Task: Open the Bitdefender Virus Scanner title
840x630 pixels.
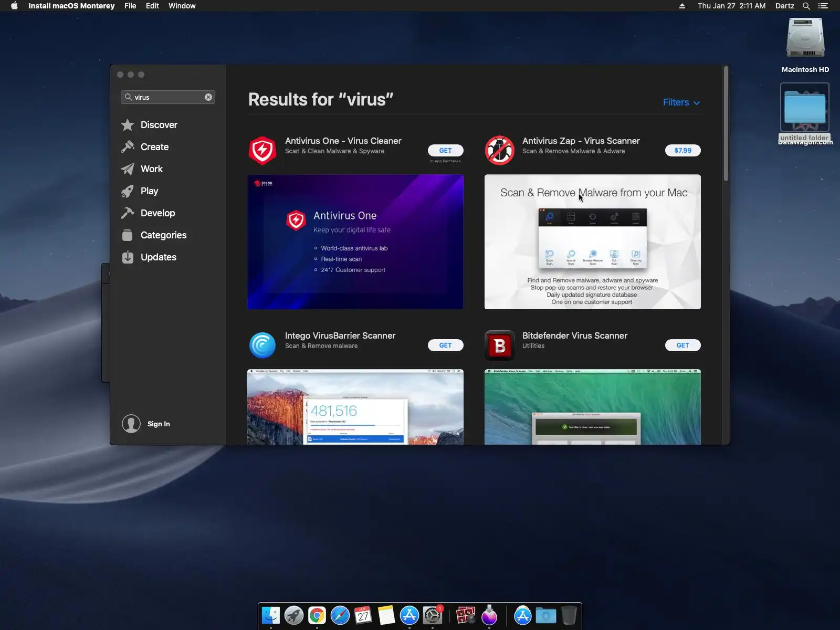Action: click(x=575, y=335)
